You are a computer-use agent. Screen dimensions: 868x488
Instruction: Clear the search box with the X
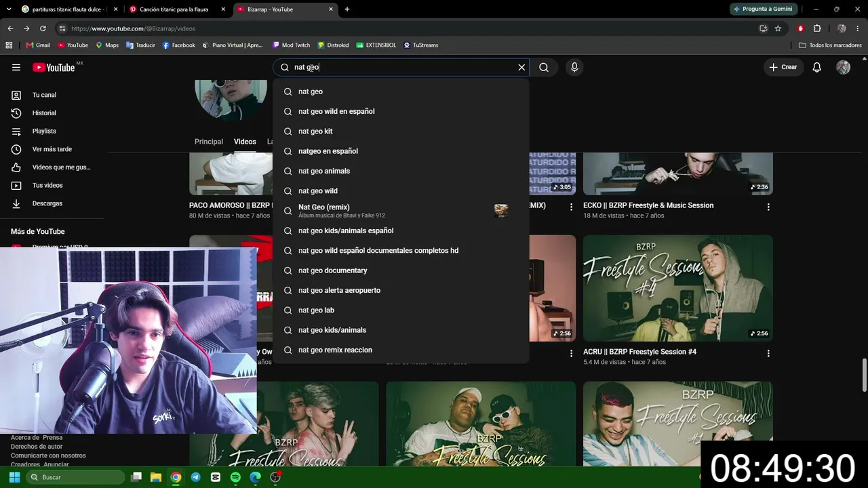521,67
